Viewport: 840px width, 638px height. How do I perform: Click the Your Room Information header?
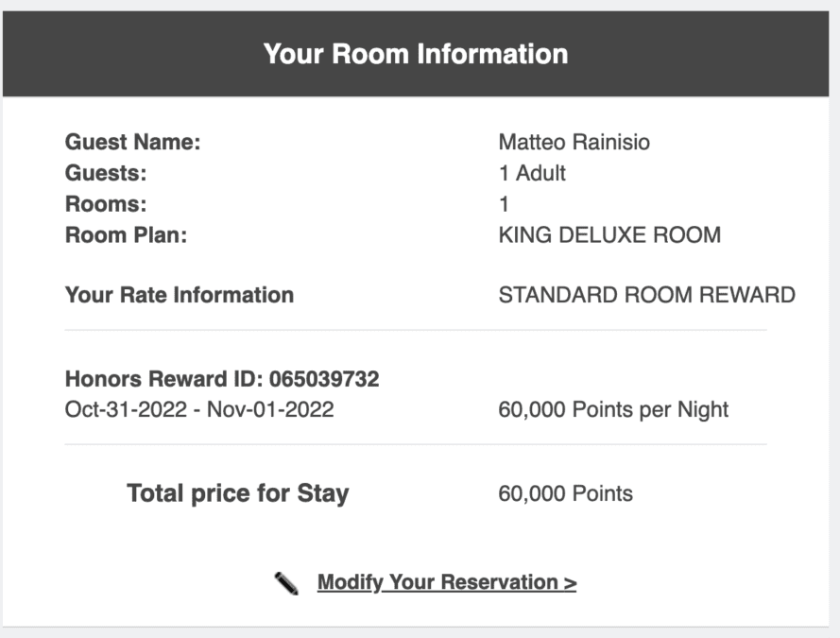click(416, 54)
